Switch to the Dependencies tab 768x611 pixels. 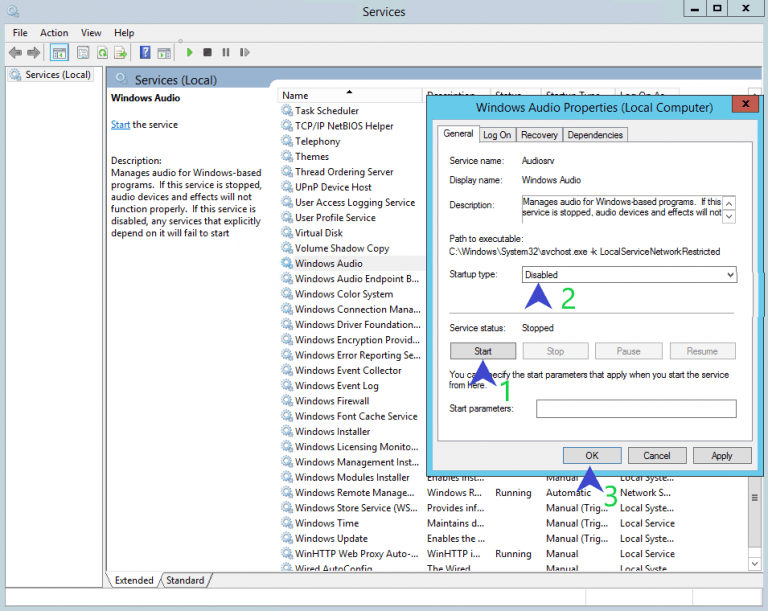point(595,135)
